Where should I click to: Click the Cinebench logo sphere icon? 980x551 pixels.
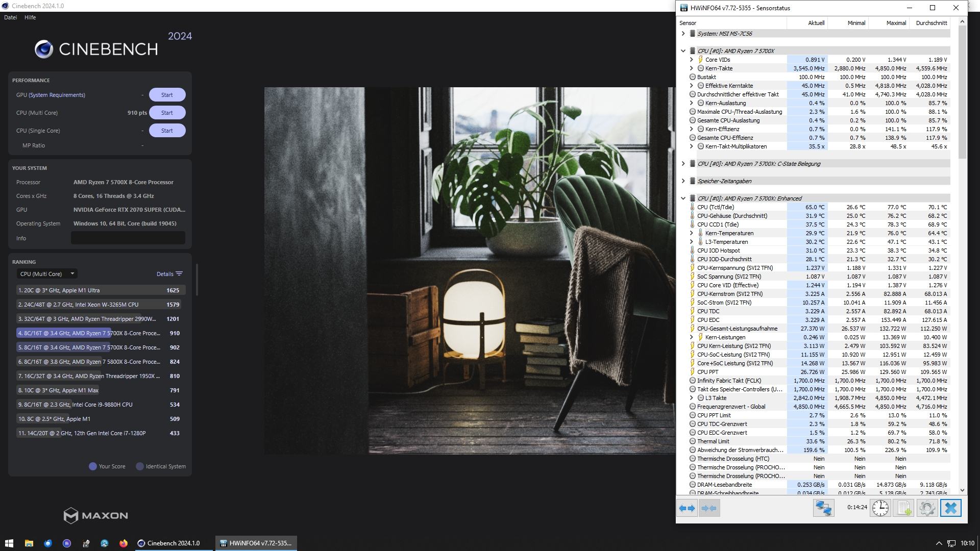(44, 49)
